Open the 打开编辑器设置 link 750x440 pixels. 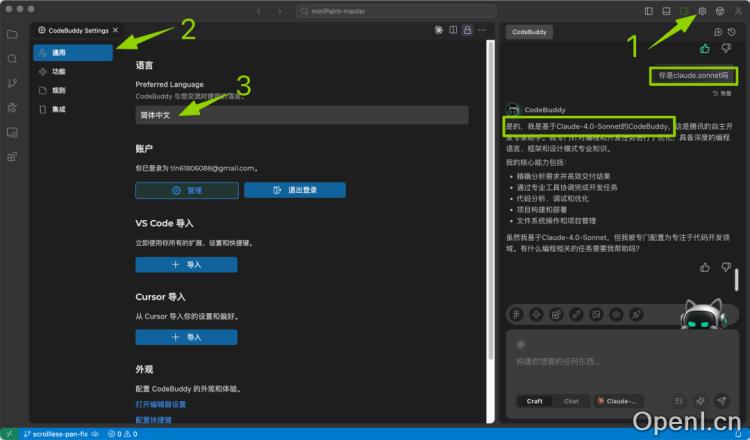[x=161, y=404]
